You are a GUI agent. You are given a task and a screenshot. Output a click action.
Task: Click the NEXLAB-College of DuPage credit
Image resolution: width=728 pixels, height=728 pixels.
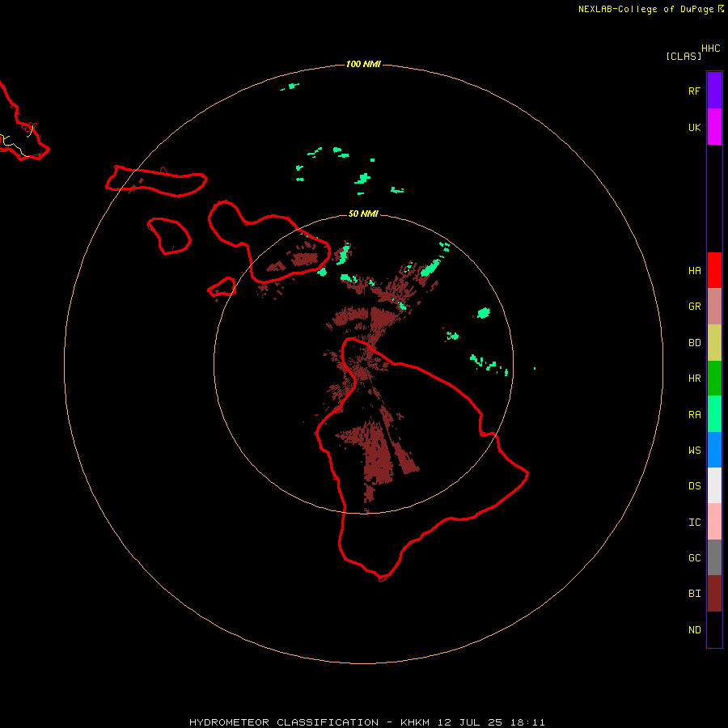650,9
